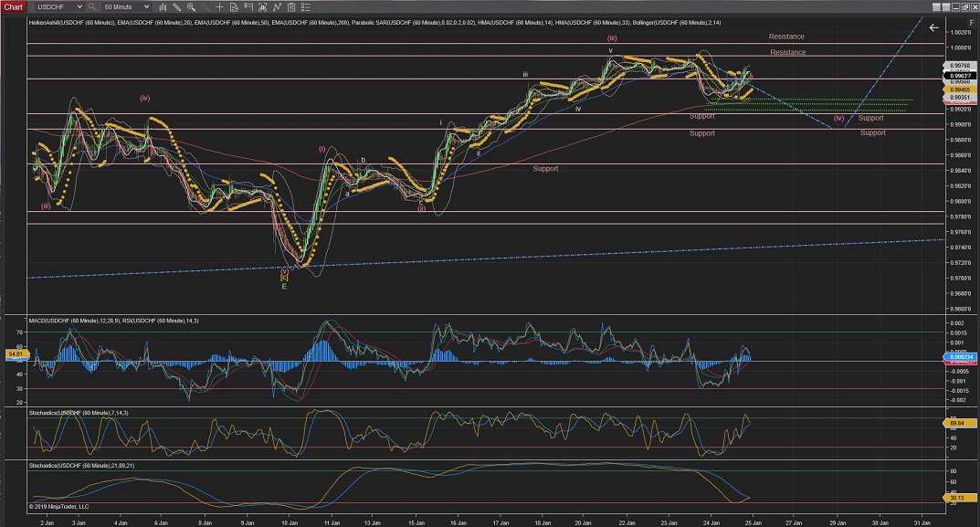Open the USDCHF instrument dropdown
Viewport: 980px width, 527px height.
58,7
